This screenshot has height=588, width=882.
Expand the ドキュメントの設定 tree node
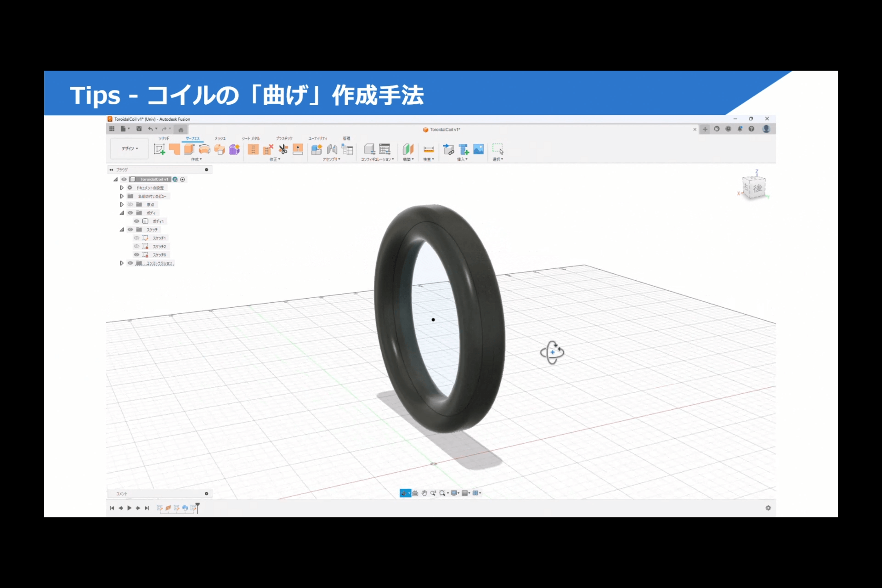tap(122, 188)
